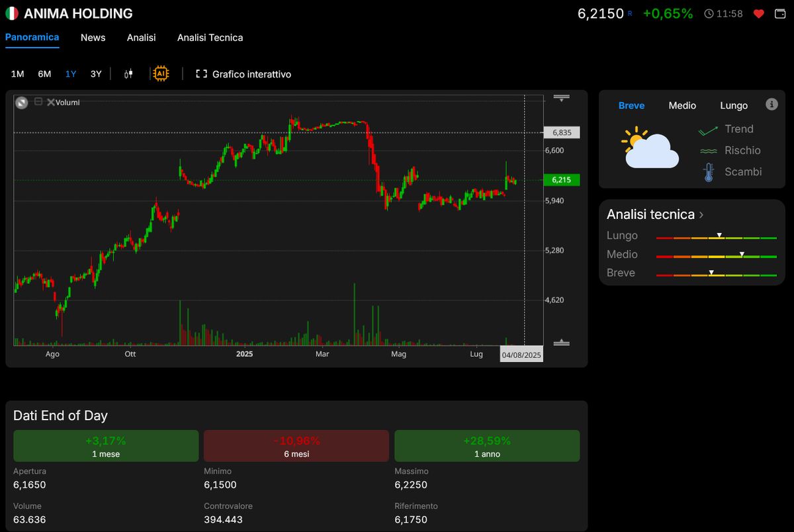Choose the Medio forecast horizon
Screen dimensions: 794x532
tap(682, 106)
